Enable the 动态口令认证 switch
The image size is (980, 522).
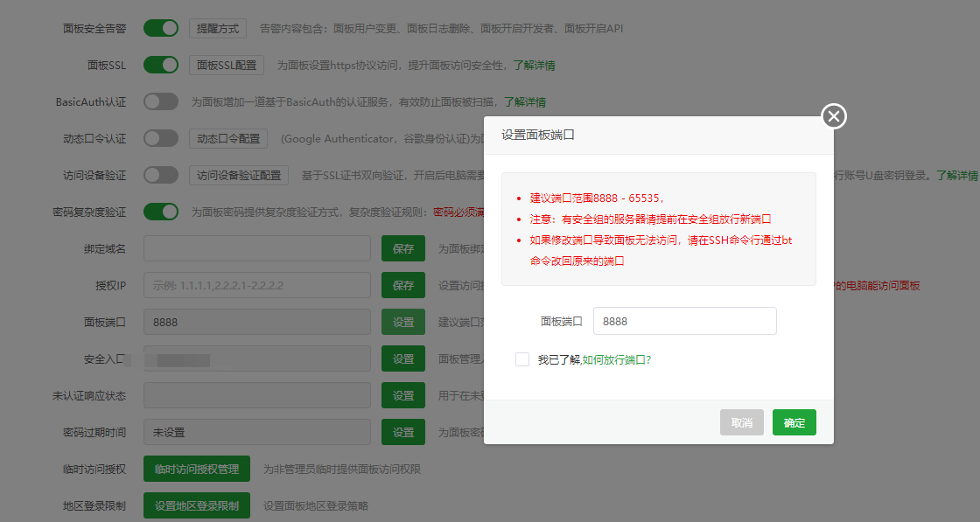click(161, 139)
